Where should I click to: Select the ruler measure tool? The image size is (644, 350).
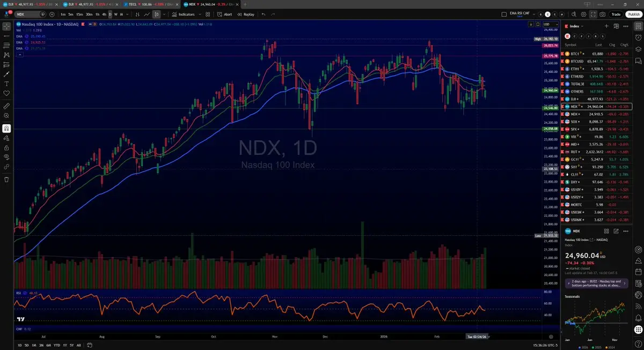point(6,106)
